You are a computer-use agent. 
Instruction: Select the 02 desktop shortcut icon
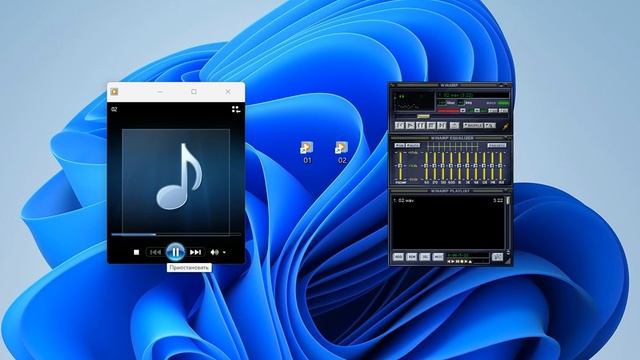341,148
